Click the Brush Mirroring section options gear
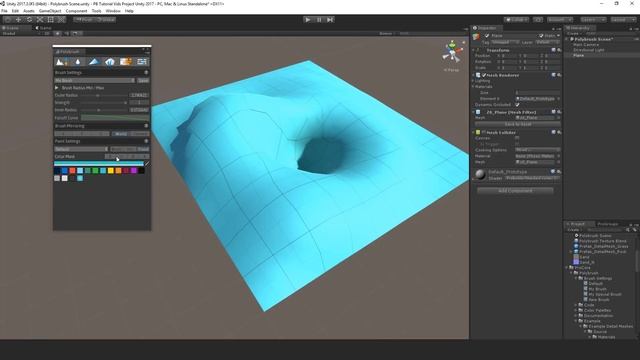This screenshot has width=640, height=360. point(146,126)
